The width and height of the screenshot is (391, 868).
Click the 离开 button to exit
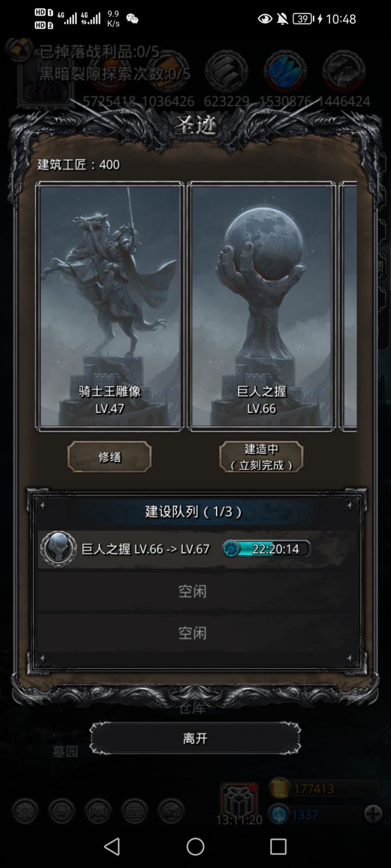[x=195, y=738]
